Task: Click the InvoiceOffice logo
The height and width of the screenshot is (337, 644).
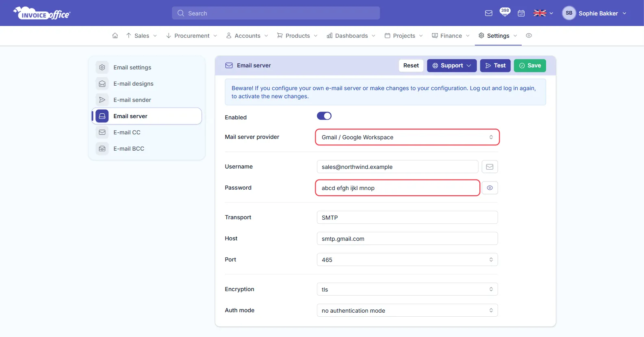Action: 42,13
